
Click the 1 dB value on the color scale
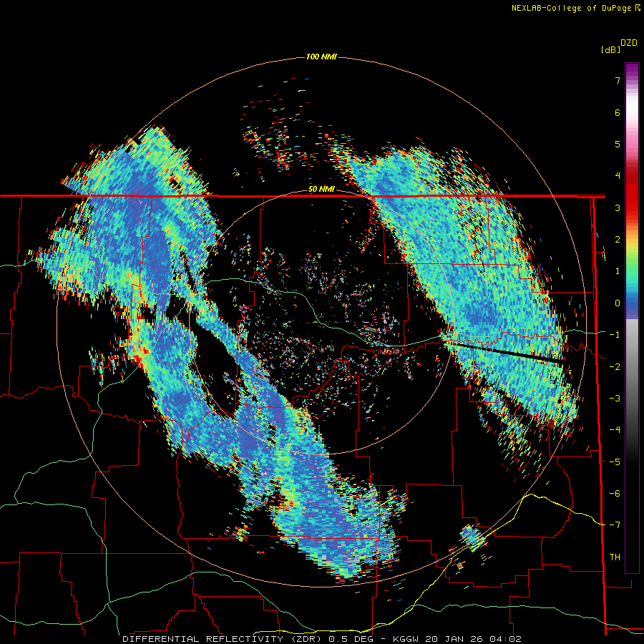click(618, 271)
